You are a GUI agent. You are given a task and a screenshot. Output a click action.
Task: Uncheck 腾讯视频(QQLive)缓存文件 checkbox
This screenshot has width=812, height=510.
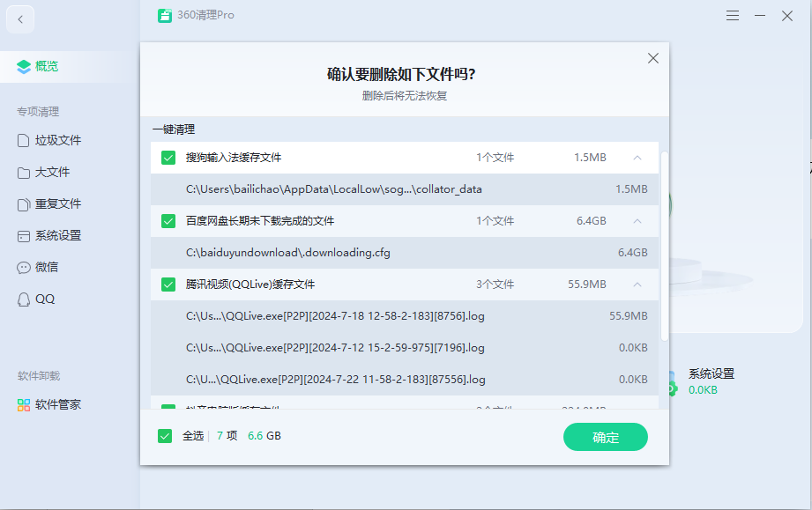coord(168,285)
